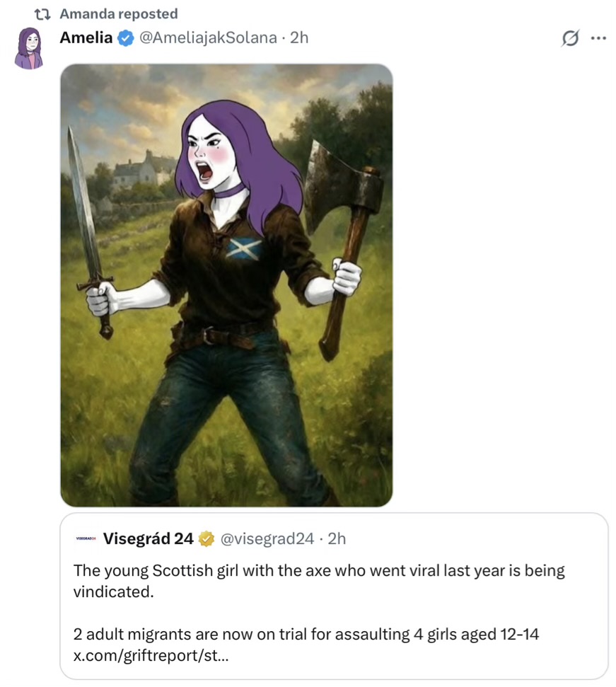Image resolution: width=616 pixels, height=687 pixels.
Task: Click the quoted post's 2h timestamp
Action: tap(337, 539)
